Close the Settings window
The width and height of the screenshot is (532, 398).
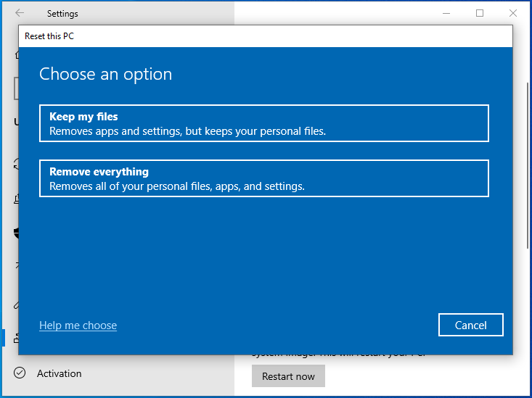click(513, 13)
